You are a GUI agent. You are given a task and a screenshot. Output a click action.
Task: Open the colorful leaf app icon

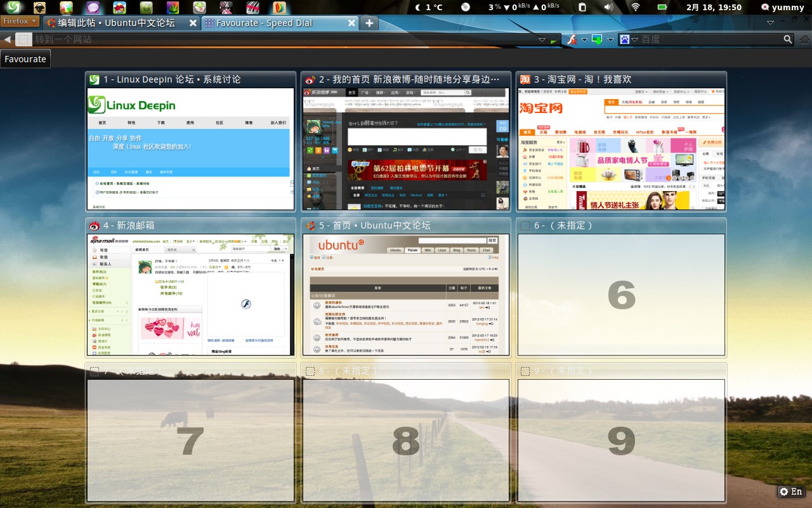point(173,8)
